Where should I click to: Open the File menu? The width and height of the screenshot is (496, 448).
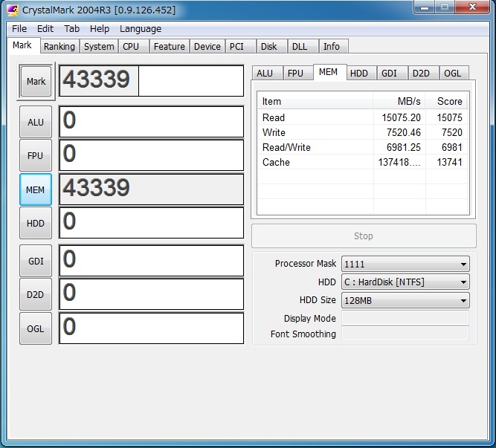(19, 29)
